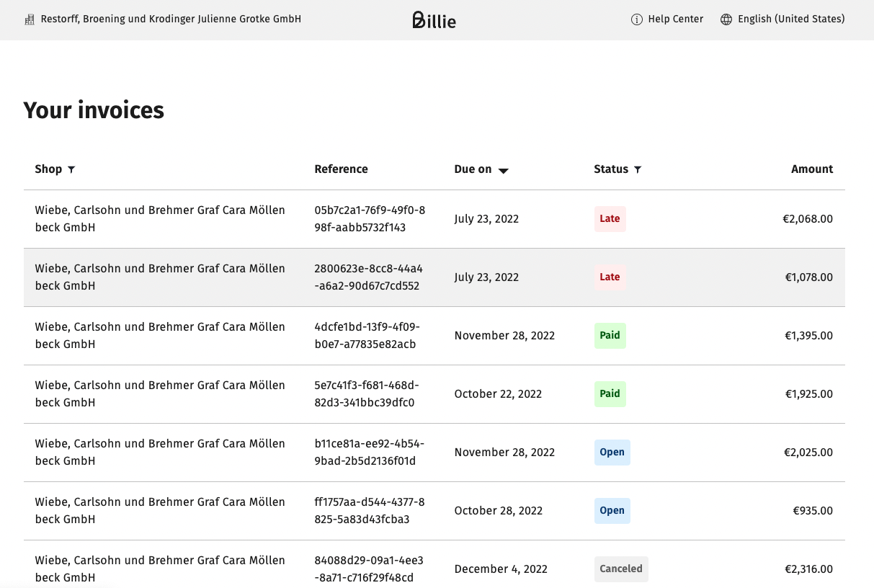Click the due date December 4, 2022
This screenshot has height=588, width=874.
point(501,569)
